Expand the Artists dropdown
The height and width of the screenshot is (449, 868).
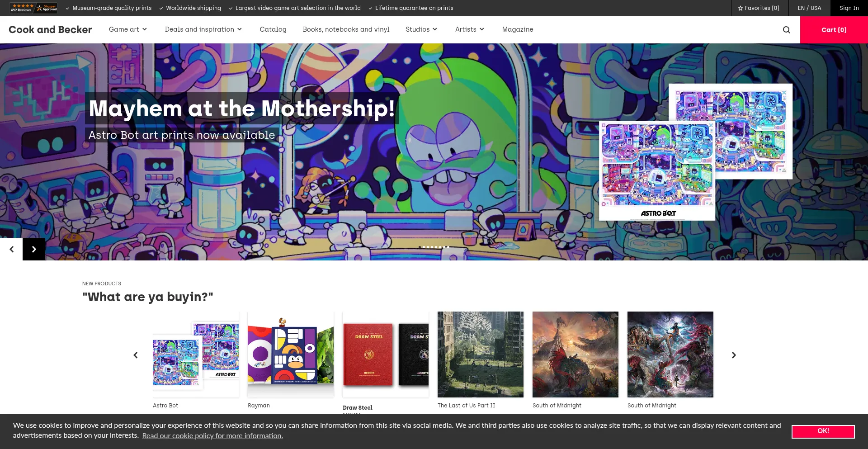470,29
